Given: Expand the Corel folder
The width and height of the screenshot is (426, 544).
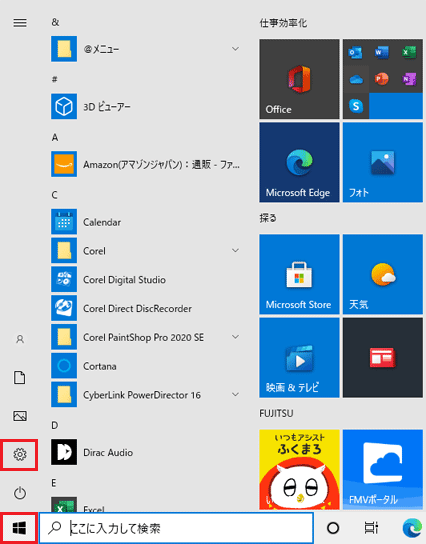Looking at the screenshot, I should tap(236, 250).
